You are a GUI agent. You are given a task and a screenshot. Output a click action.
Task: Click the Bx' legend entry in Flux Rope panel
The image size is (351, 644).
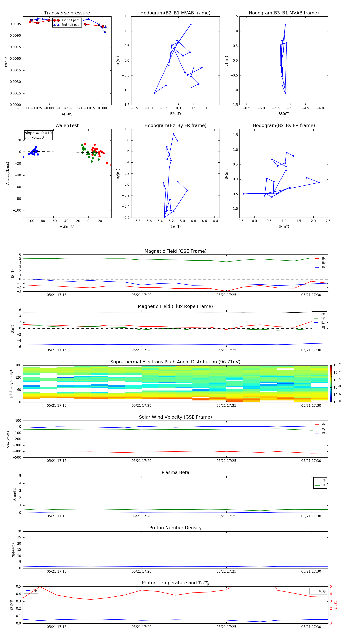pyautogui.click(x=320, y=314)
